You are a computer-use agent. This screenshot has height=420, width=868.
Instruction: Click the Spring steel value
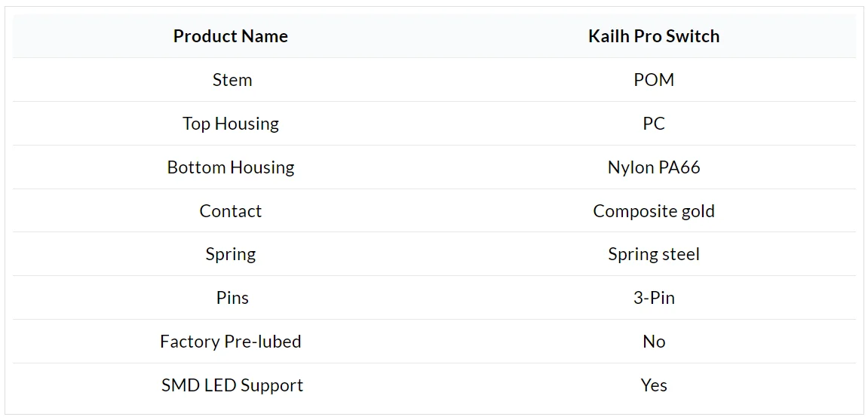click(x=653, y=254)
